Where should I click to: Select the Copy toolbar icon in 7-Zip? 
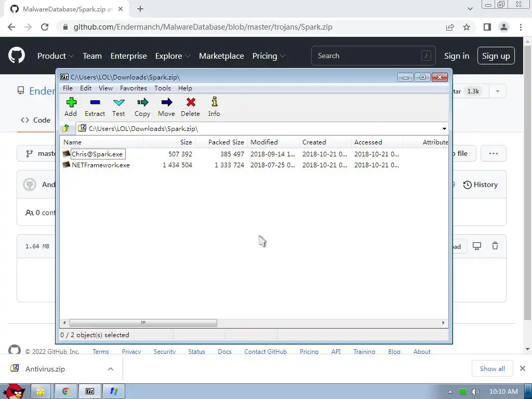point(142,107)
